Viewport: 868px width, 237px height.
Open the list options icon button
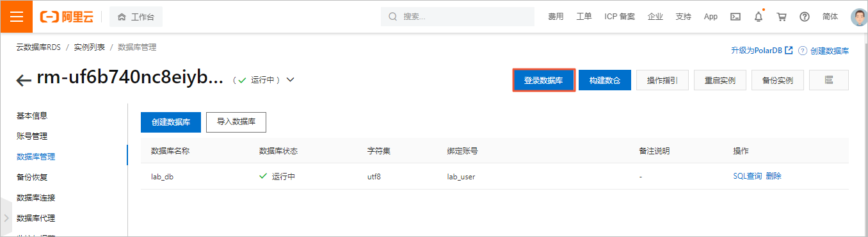pos(829,80)
